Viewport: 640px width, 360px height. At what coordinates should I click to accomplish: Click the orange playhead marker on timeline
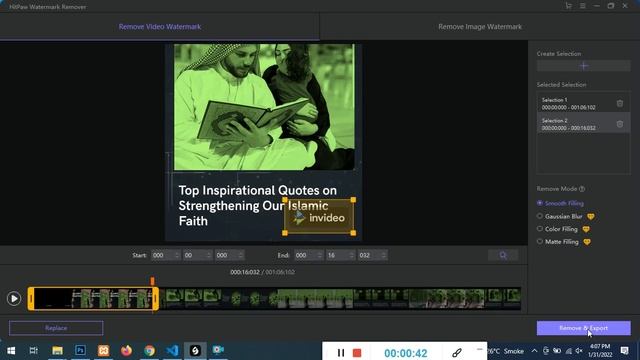point(152,281)
